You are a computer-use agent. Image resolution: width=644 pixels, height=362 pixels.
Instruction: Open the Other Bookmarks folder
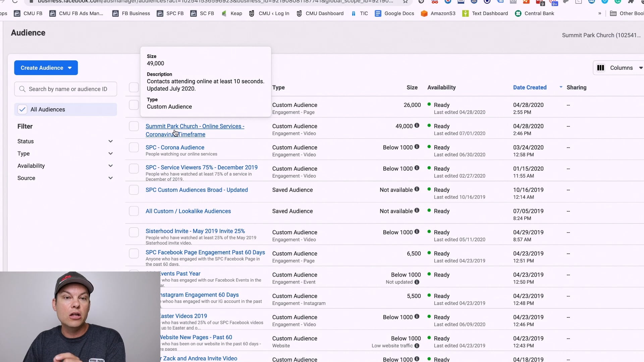coord(627,13)
